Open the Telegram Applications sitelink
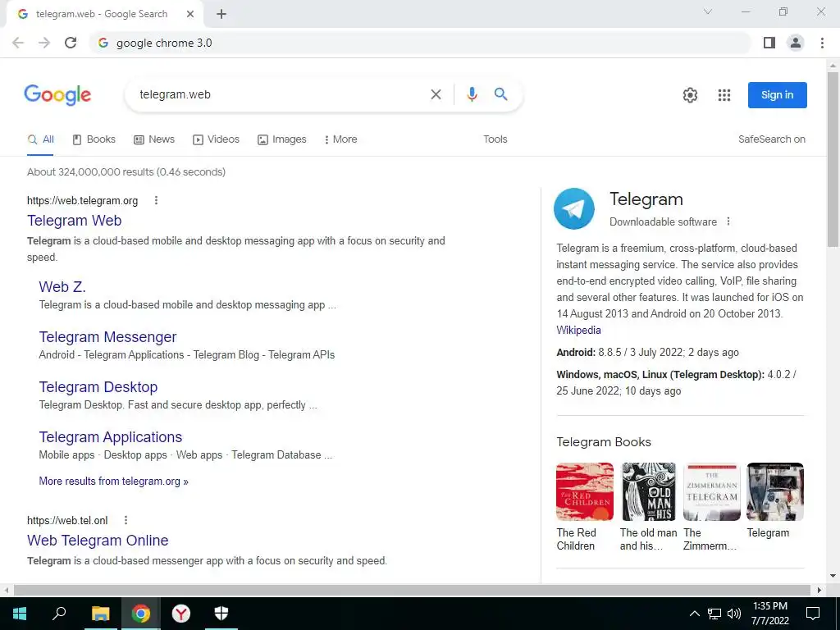This screenshot has height=630, width=840. point(111,437)
